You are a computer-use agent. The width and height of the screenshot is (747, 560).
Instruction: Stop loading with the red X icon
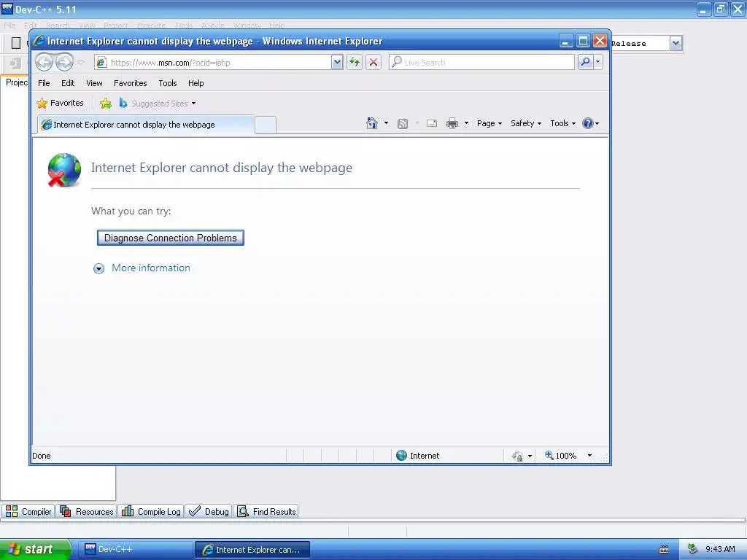tap(373, 62)
